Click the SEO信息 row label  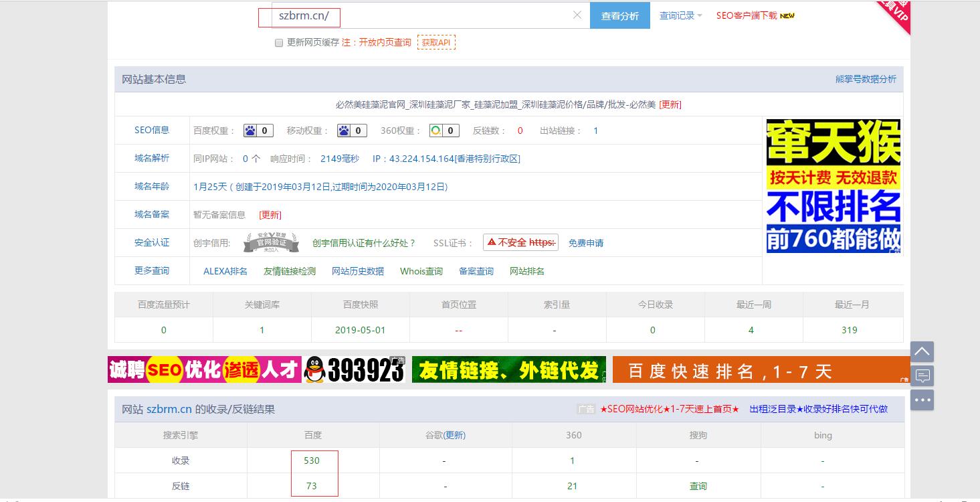coord(152,130)
